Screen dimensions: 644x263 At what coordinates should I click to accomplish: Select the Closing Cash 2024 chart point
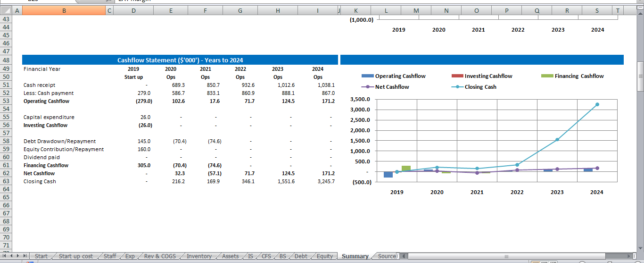pyautogui.click(x=597, y=104)
